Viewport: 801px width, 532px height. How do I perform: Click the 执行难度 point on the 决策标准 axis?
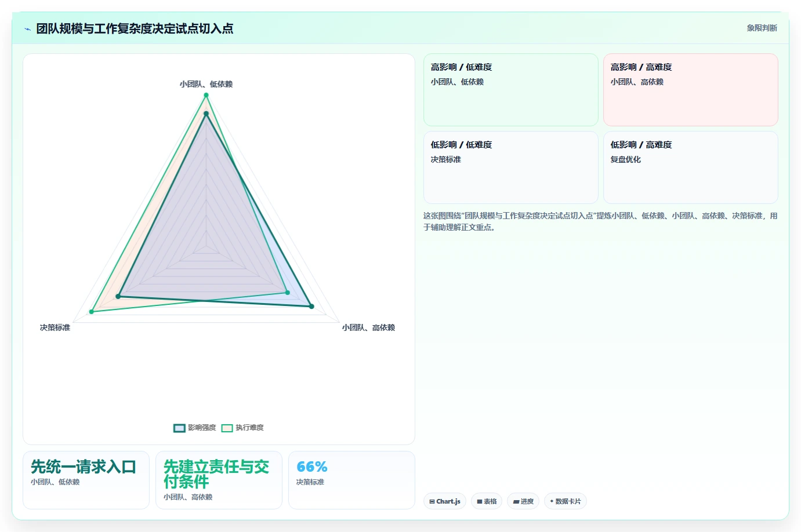(91, 312)
